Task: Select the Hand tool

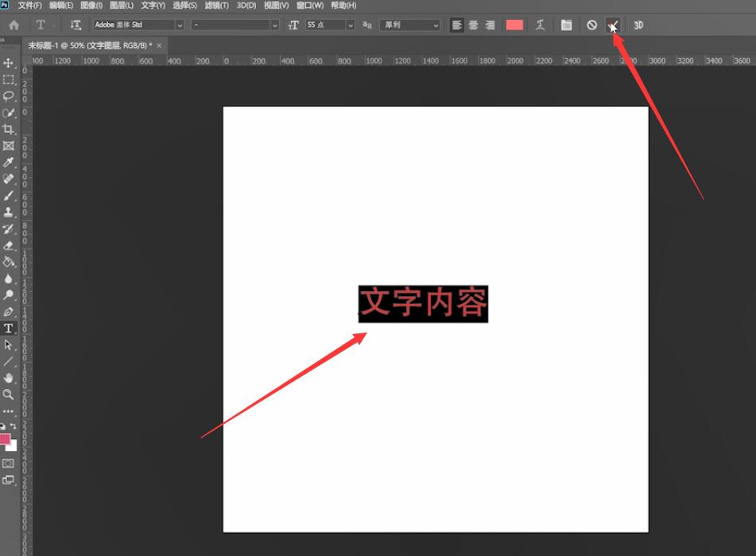Action: [x=8, y=378]
